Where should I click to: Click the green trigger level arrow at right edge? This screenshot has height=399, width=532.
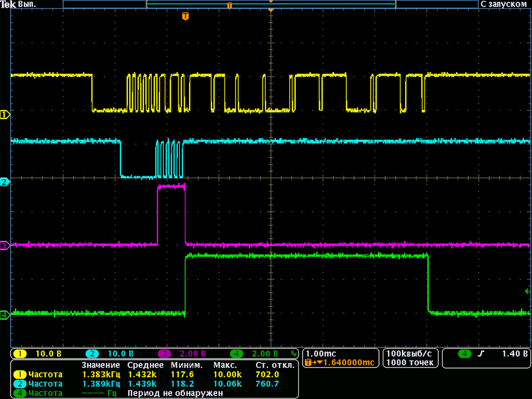point(527,291)
